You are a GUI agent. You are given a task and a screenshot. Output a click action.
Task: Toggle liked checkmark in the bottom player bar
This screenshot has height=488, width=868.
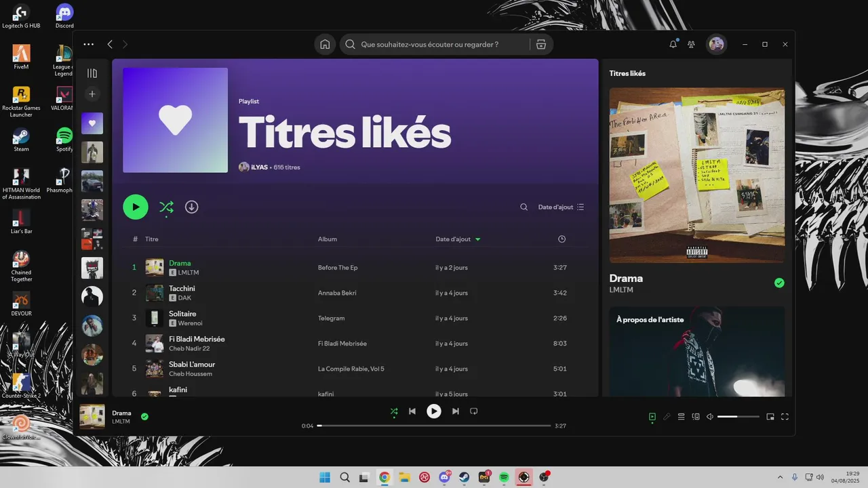(x=144, y=416)
